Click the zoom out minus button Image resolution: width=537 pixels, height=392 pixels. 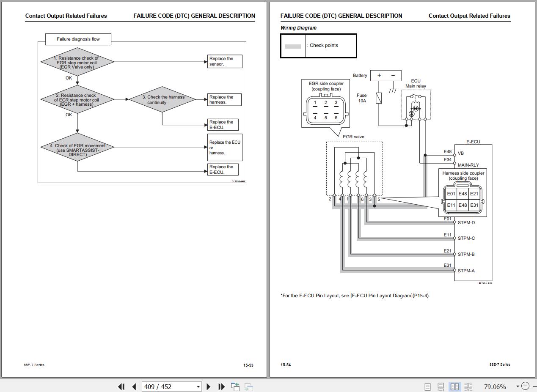point(525,386)
